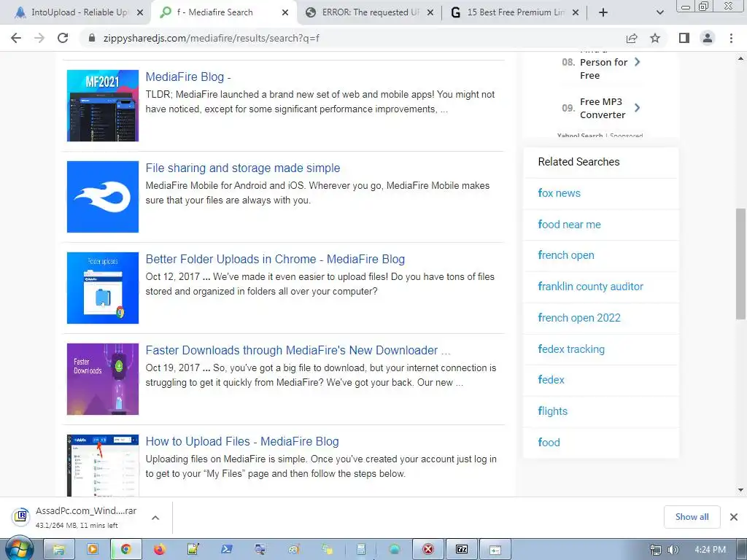Click Show all downloads button

(692, 517)
